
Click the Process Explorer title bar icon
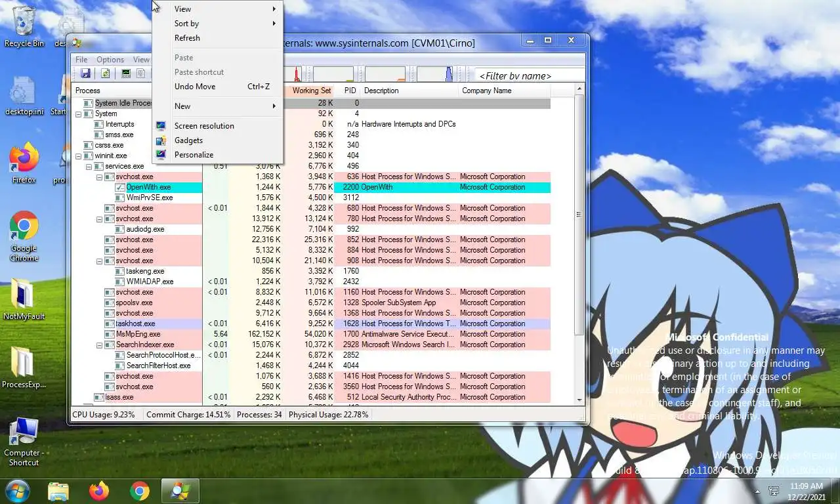point(77,43)
